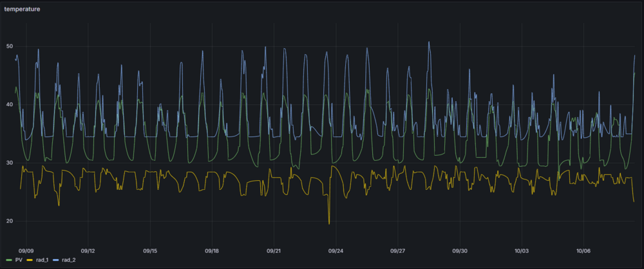The height and width of the screenshot is (269, 644).
Task: Click the green PV legend color swatch
Action: click(x=9, y=261)
